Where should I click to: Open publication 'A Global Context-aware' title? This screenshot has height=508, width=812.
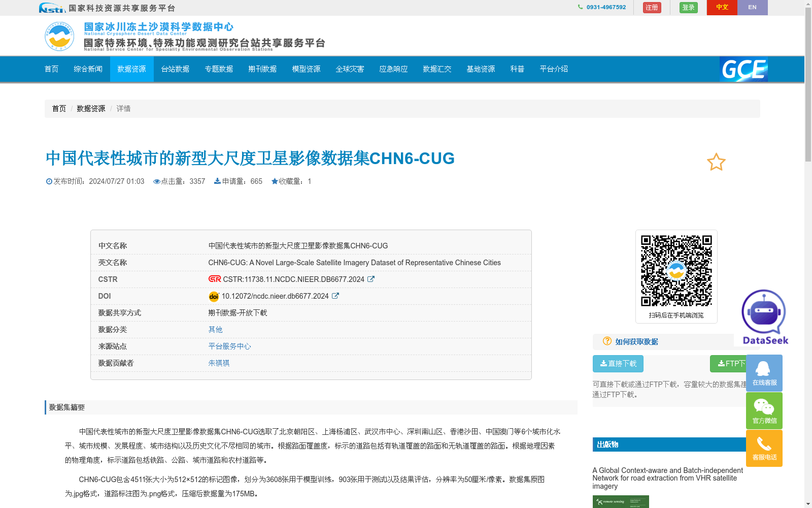pyautogui.click(x=668, y=478)
